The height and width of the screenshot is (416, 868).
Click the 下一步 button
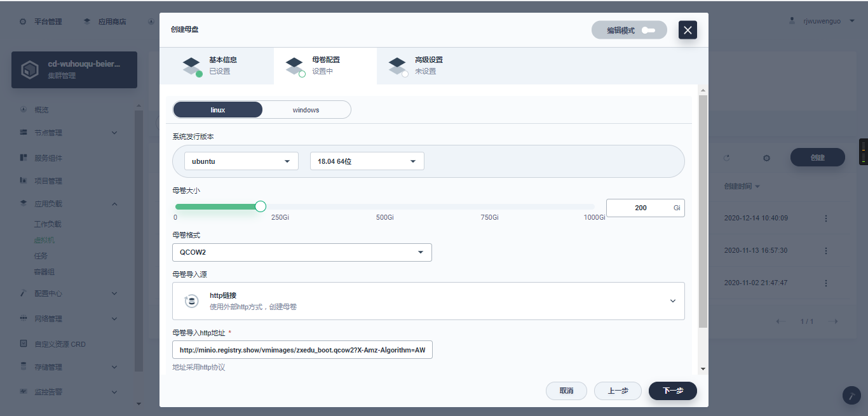click(x=673, y=391)
